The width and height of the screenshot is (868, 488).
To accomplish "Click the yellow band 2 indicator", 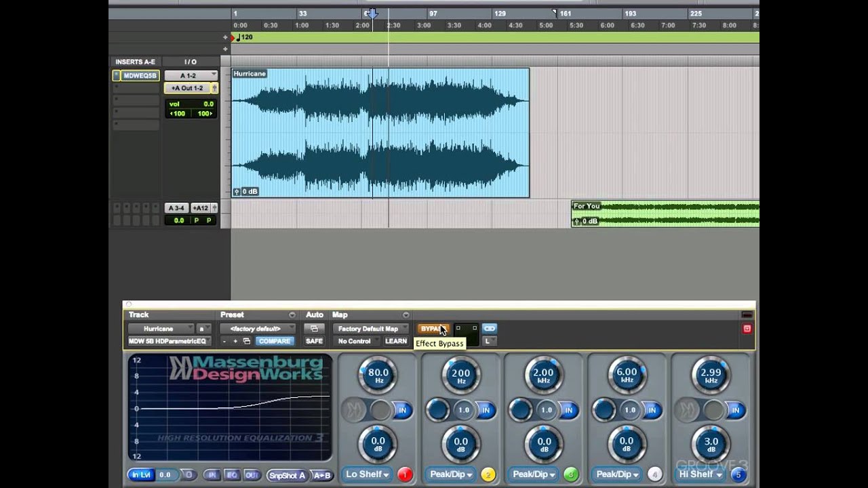I will click(488, 474).
